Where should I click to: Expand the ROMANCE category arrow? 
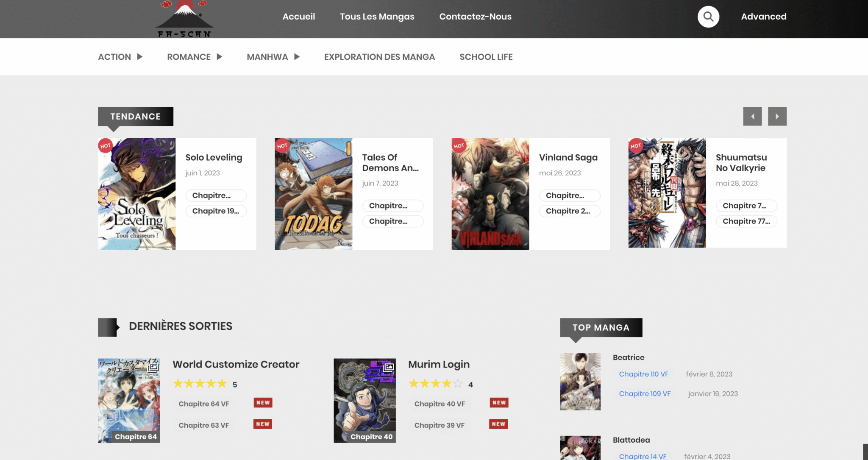click(x=219, y=57)
